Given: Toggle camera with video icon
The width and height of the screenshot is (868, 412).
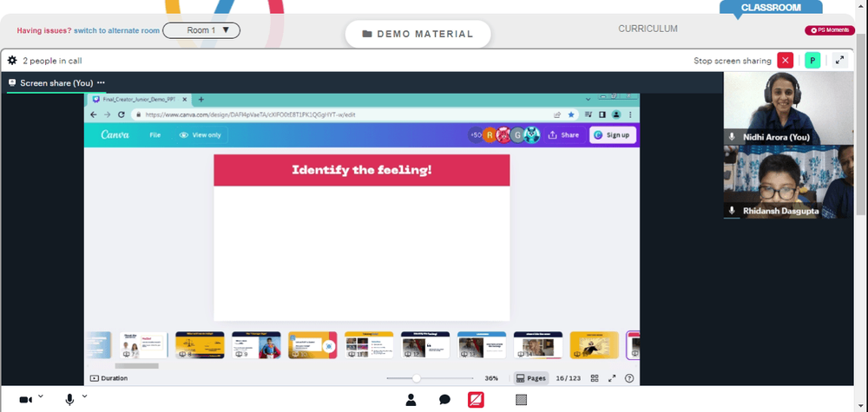Looking at the screenshot, I should (25, 400).
